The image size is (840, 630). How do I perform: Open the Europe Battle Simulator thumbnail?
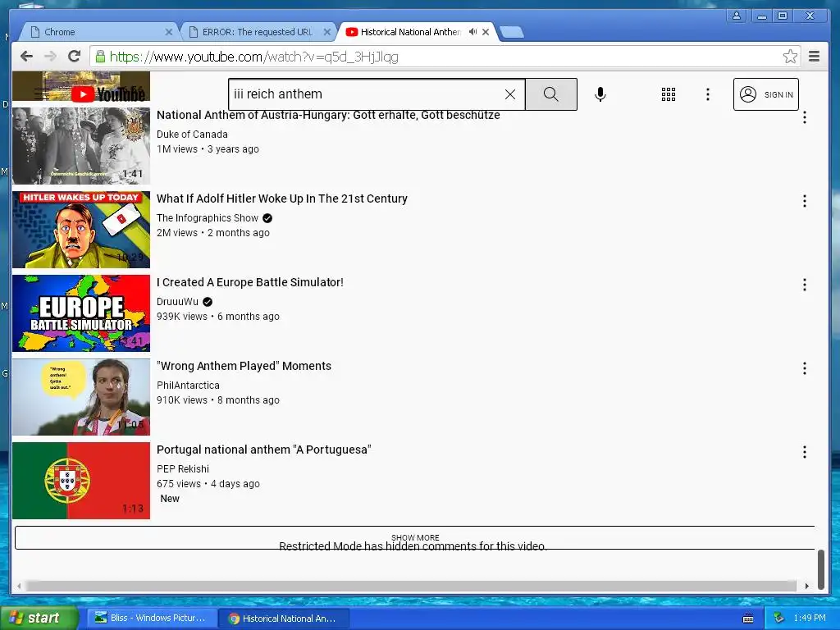point(81,313)
